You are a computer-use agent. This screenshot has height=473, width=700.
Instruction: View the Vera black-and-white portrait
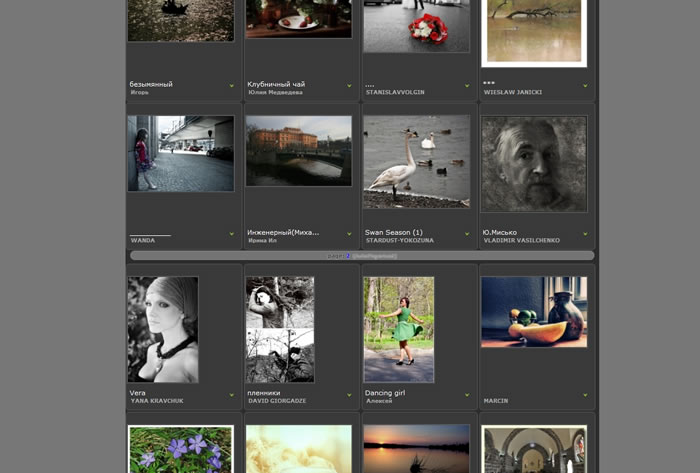[x=163, y=329]
